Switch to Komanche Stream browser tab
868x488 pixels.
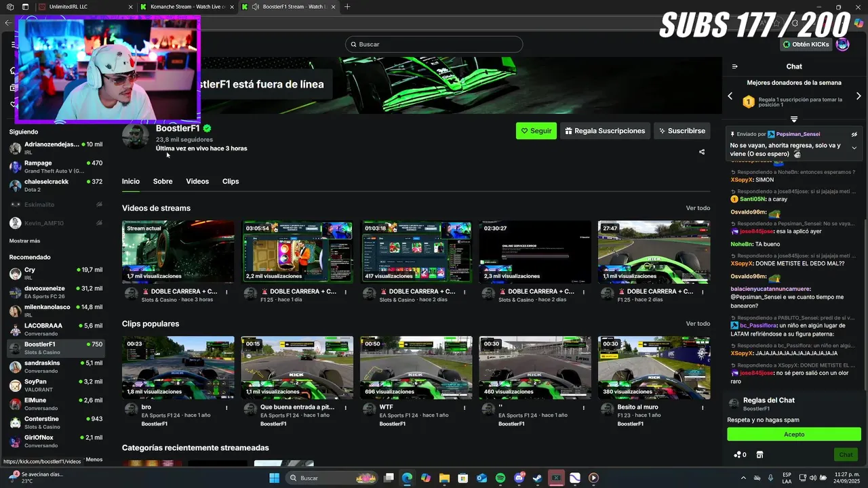click(187, 7)
